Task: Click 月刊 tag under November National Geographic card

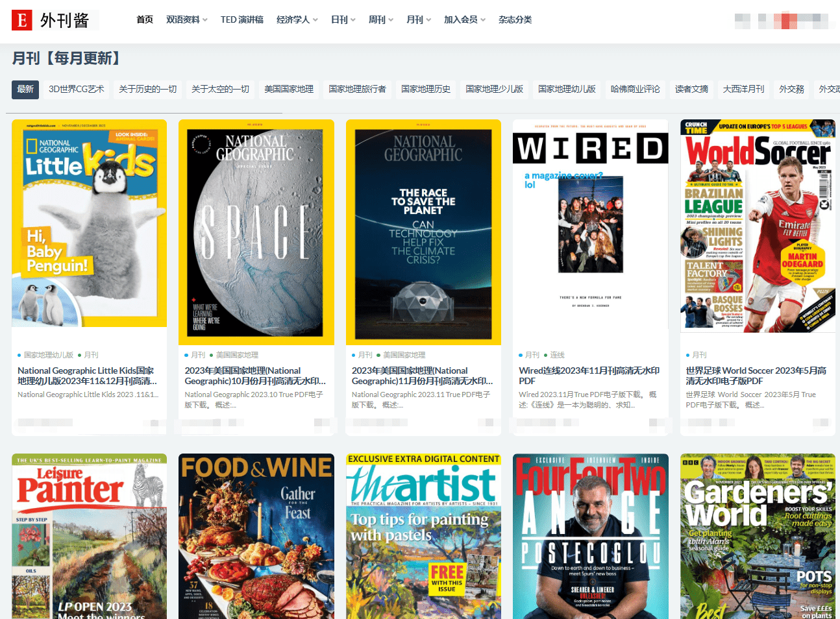Action: pos(365,355)
